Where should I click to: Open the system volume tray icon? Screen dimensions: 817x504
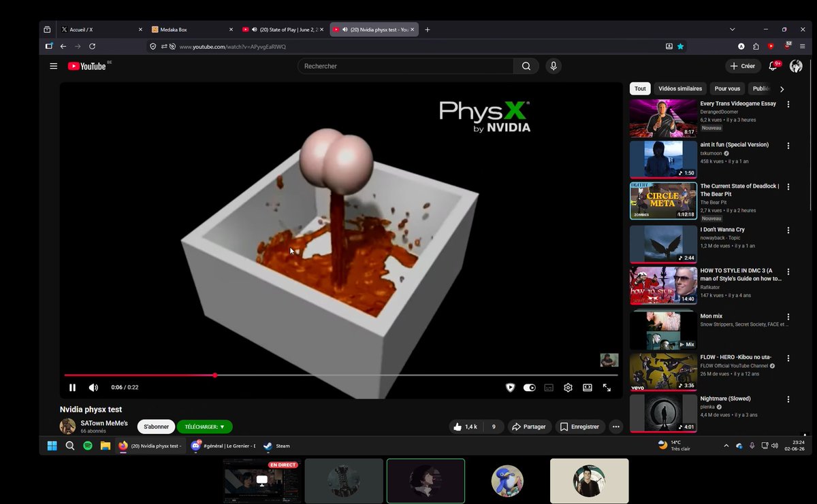pos(773,446)
